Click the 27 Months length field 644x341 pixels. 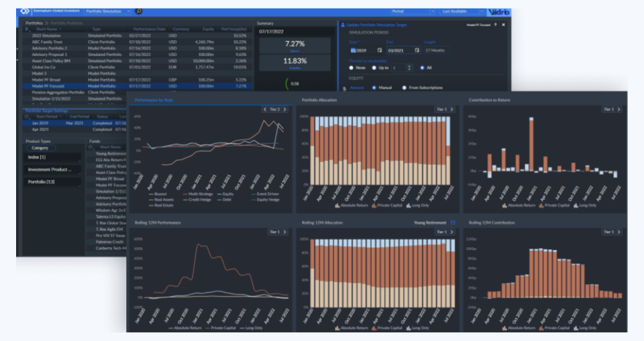436,50
